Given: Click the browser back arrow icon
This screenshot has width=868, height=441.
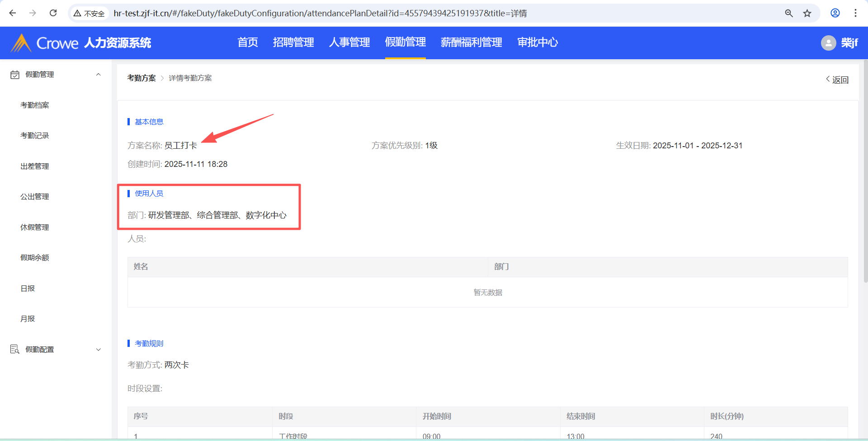Looking at the screenshot, I should coord(13,13).
